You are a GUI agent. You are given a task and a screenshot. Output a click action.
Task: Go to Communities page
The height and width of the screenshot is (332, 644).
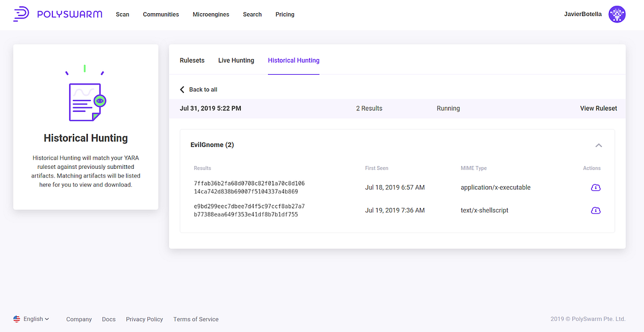[161, 14]
